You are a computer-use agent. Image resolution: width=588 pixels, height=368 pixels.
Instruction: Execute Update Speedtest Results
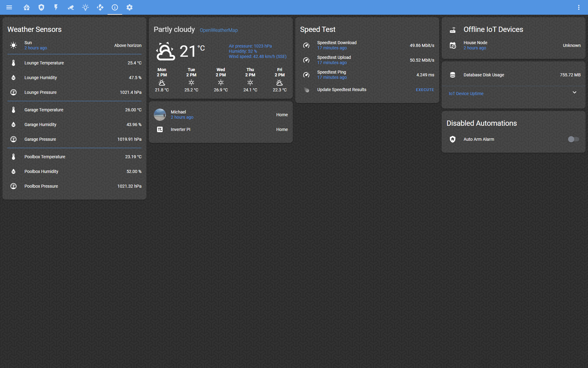[425, 90]
